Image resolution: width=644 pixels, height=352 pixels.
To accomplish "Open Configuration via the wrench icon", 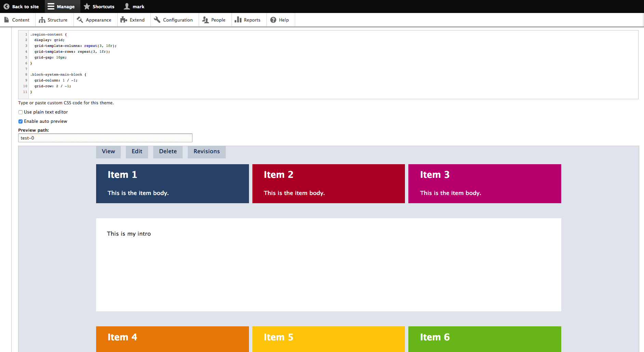I will click(157, 20).
